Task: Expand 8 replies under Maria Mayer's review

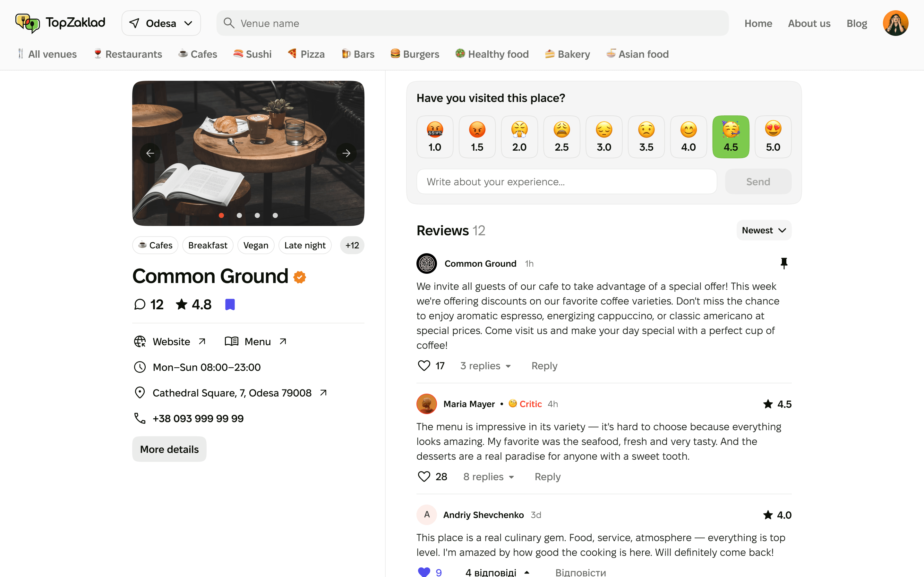Action: tap(489, 477)
